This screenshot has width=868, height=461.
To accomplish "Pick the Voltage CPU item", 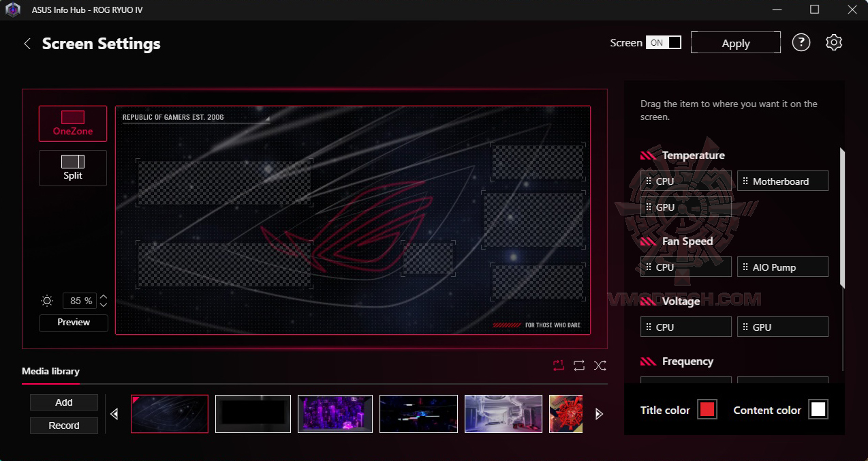I will pos(686,327).
